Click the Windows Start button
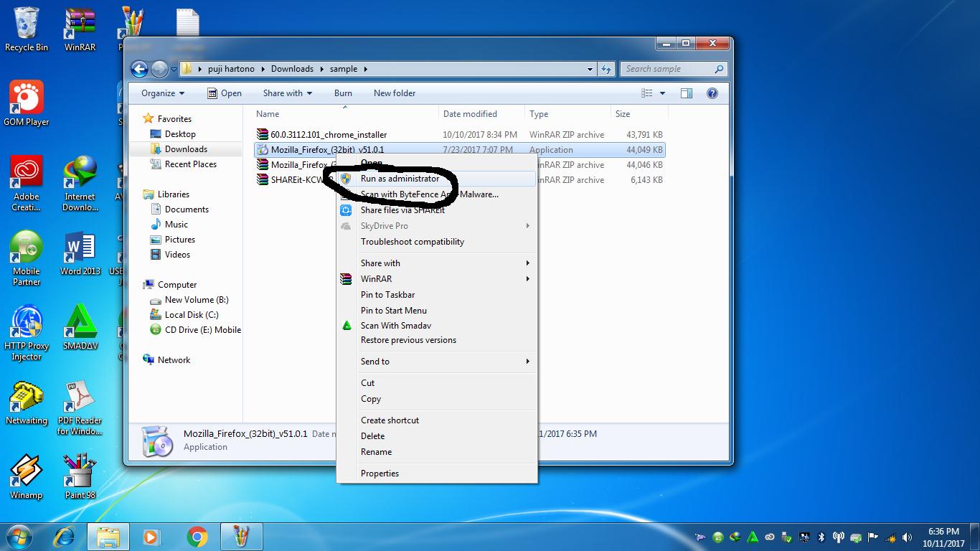This screenshot has height=551, width=980. click(19, 536)
